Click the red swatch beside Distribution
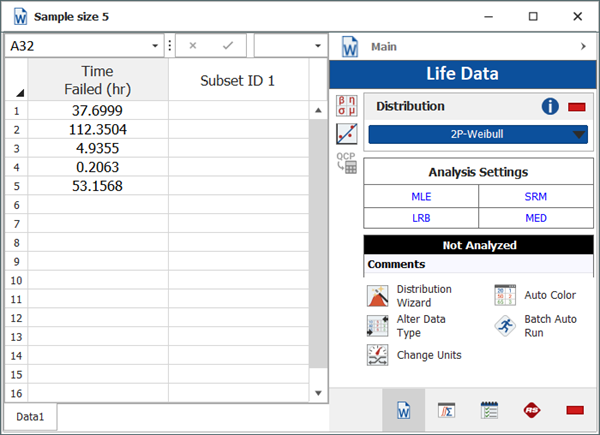The width and height of the screenshot is (600, 435). point(577,107)
